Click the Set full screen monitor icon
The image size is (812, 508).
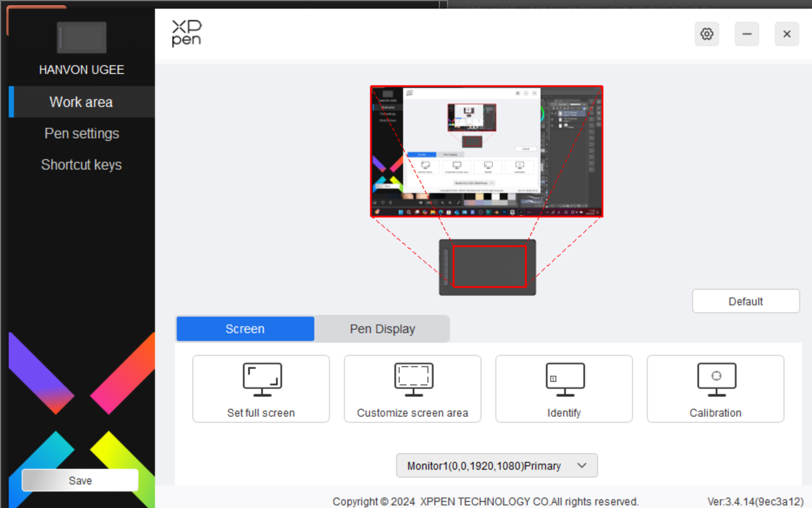coord(262,379)
